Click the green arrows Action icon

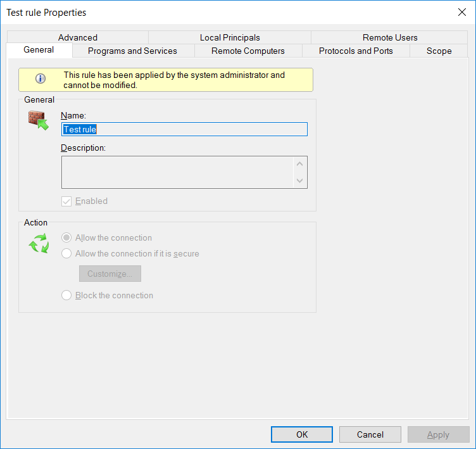[39, 243]
